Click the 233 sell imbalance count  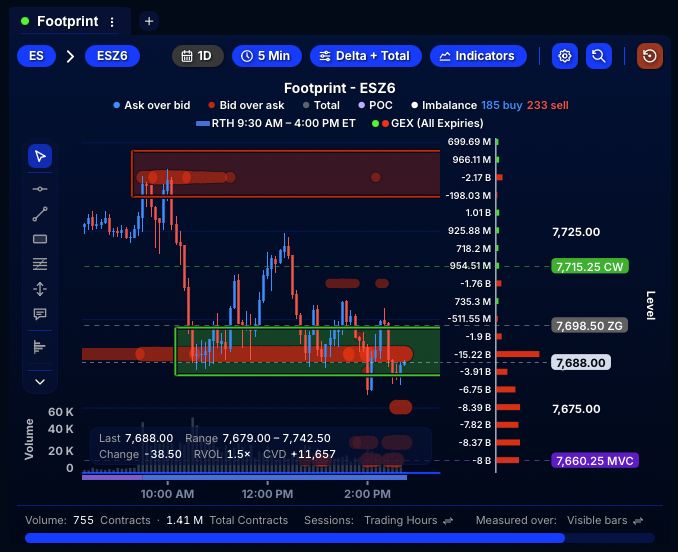point(547,105)
